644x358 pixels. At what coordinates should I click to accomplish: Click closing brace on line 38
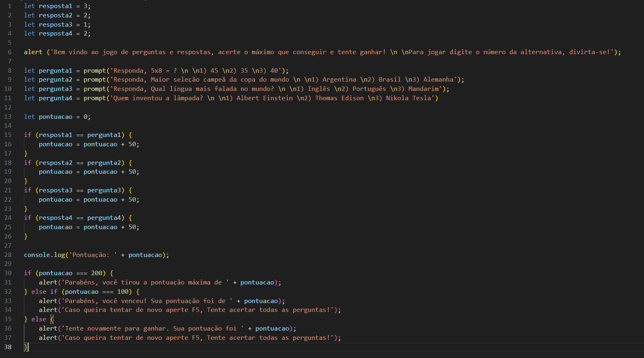coord(26,347)
